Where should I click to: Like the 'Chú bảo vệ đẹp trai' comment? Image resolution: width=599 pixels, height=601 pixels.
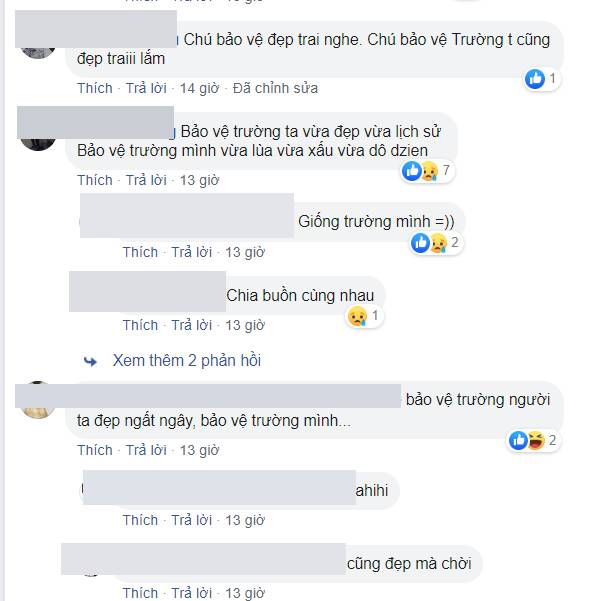95,88
